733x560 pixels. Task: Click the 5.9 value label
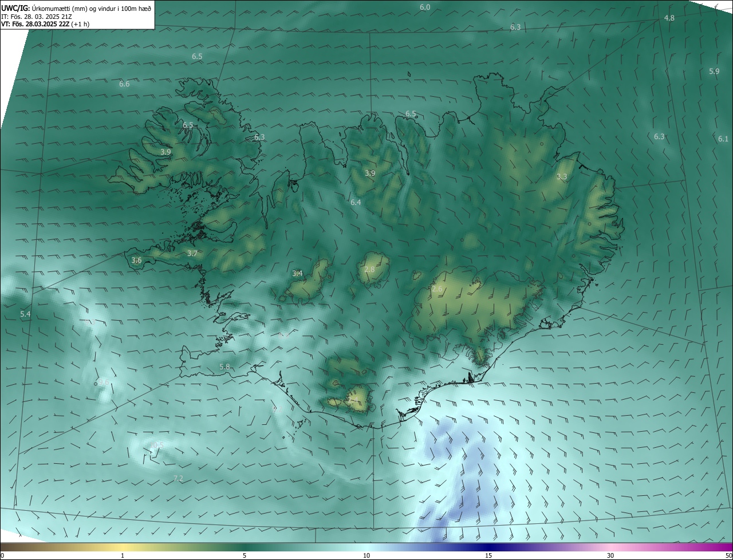tap(714, 72)
